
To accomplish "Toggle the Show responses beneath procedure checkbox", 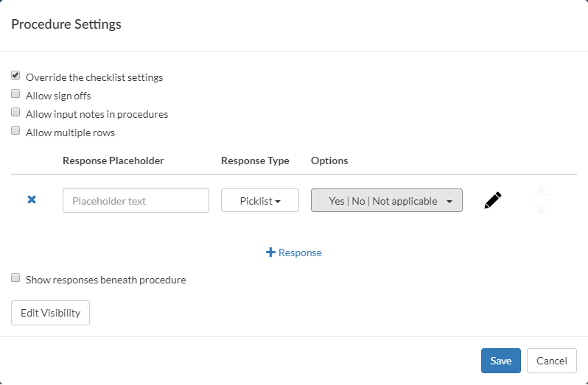I will 15,278.
